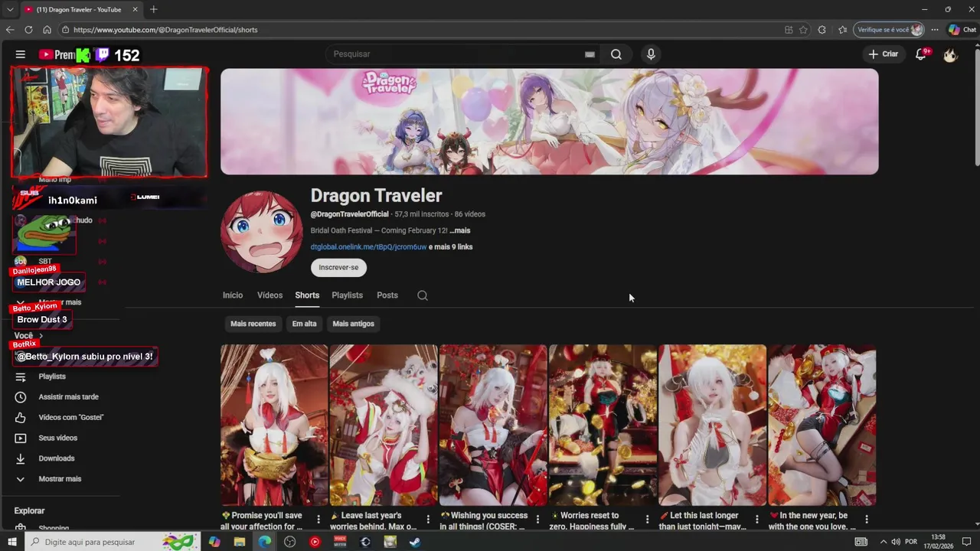
Task: Bookmark this page with the star
Action: click(803, 30)
